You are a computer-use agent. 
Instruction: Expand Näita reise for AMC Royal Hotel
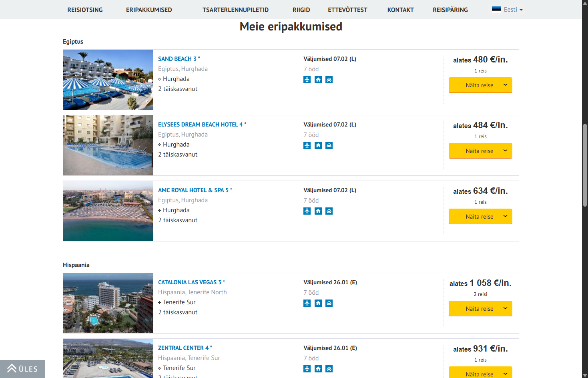[480, 217]
